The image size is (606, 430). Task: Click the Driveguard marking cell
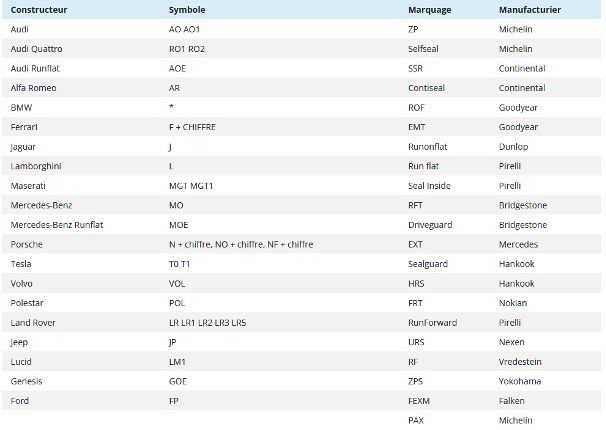point(431,225)
